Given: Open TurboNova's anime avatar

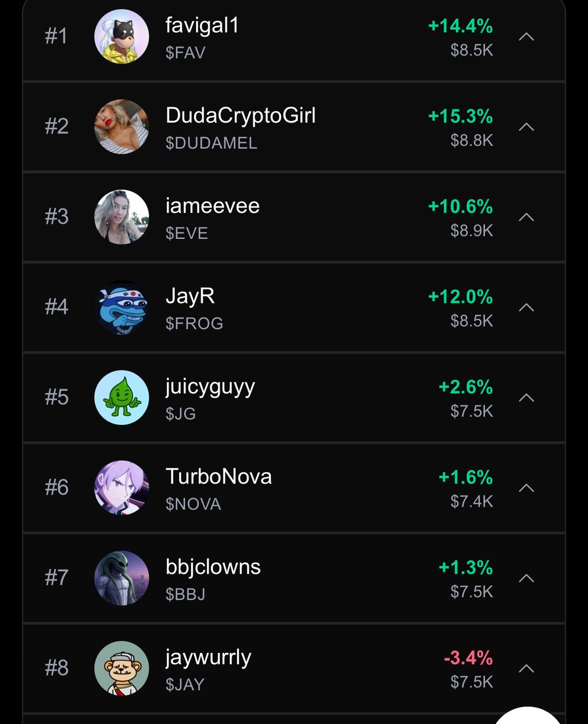Looking at the screenshot, I should (121, 487).
